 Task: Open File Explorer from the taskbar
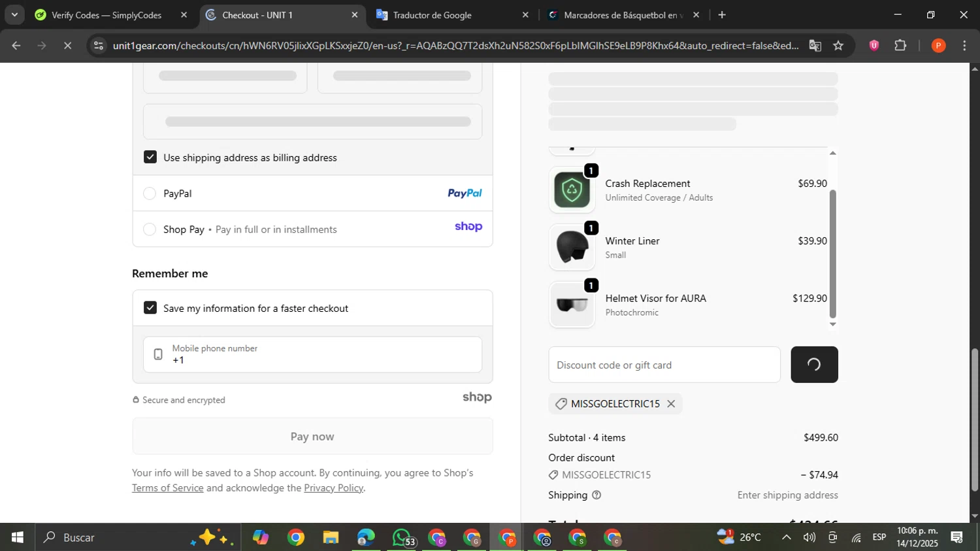point(331,537)
